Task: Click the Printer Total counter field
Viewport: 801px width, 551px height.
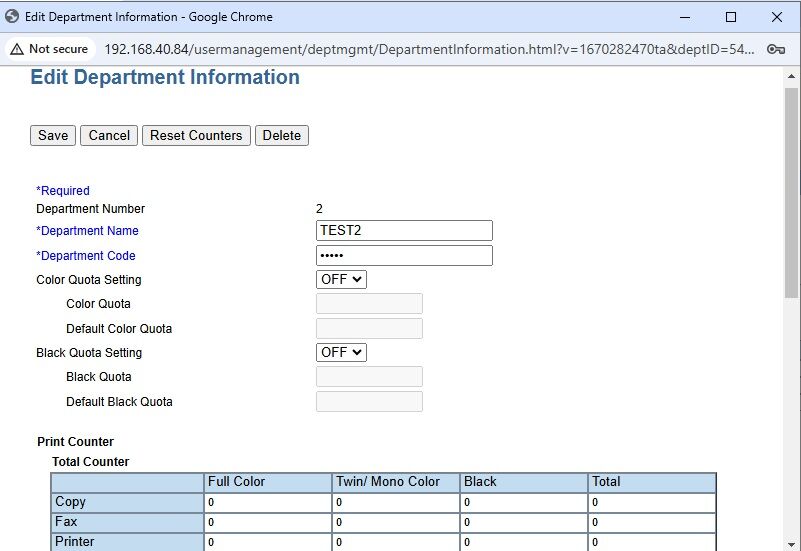Action: (x=652, y=542)
